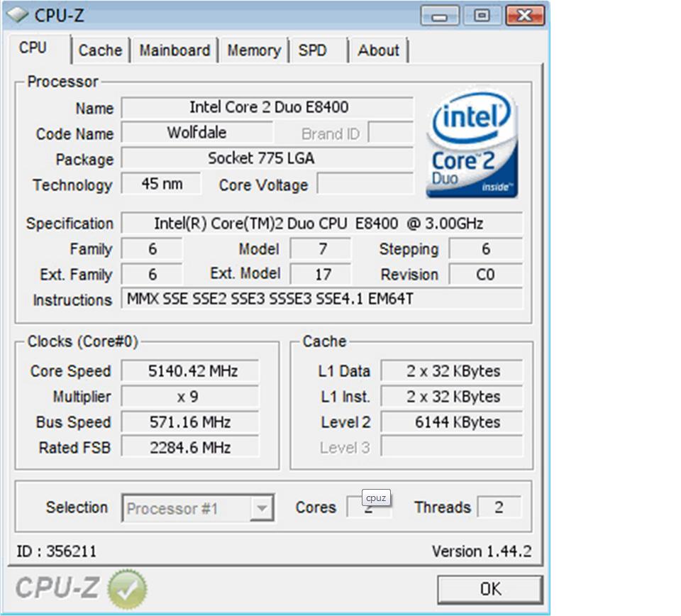The image size is (681, 616).
Task: Switch to the CPU tab
Action: pos(33,48)
